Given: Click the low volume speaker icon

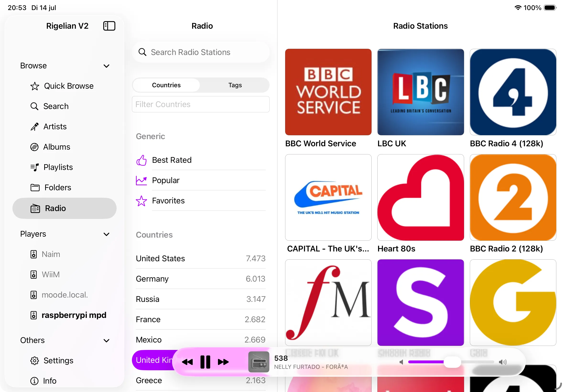Looking at the screenshot, I should pyautogui.click(x=401, y=362).
